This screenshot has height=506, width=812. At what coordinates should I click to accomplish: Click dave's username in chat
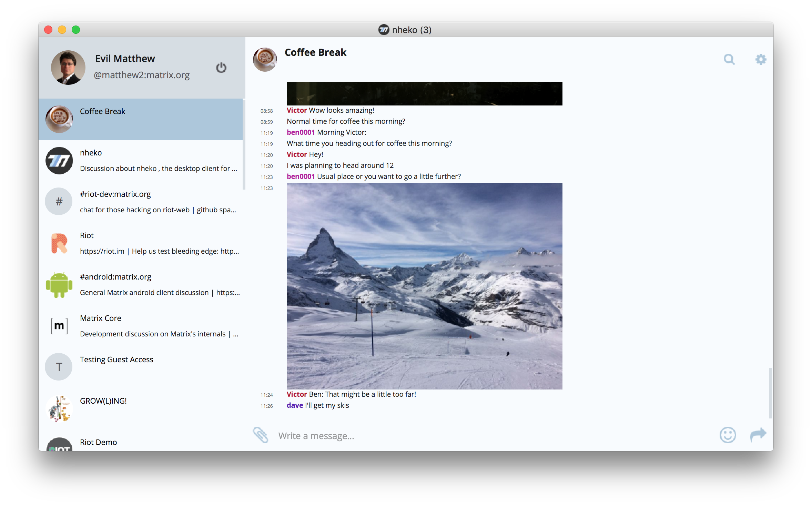click(295, 405)
